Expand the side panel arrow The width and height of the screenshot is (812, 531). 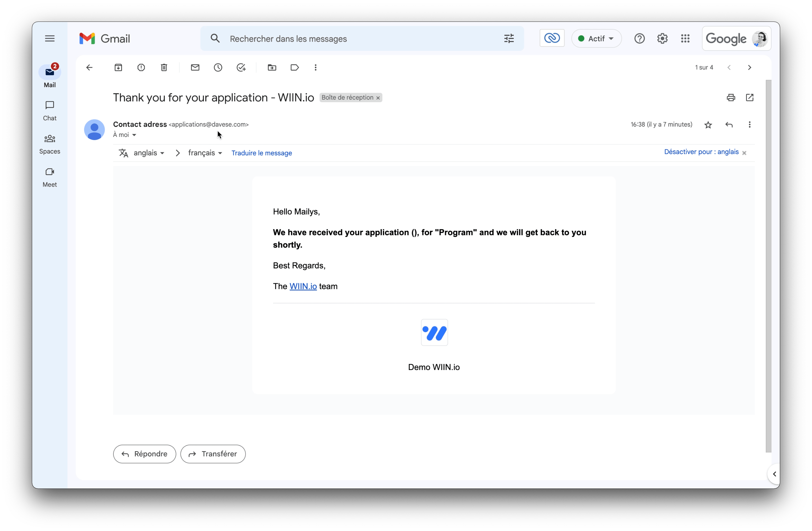pos(774,474)
